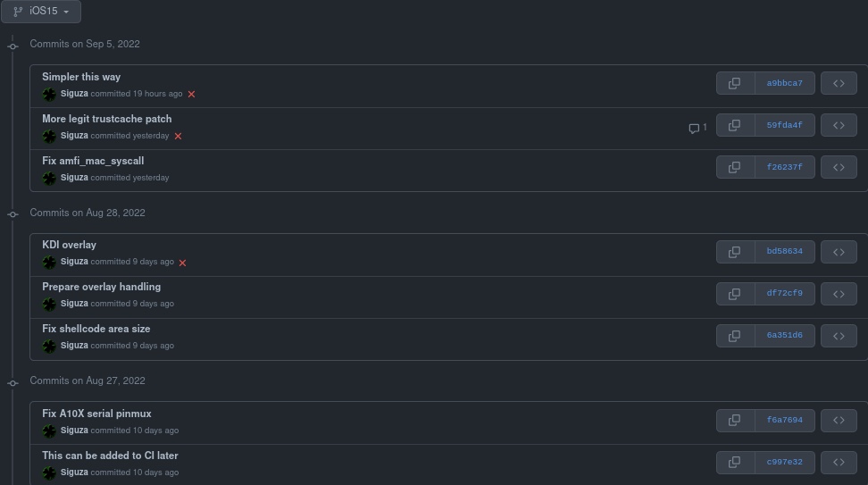Open Siguza author link under 'This can be added to CI later'
This screenshot has height=485, width=868.
point(74,472)
